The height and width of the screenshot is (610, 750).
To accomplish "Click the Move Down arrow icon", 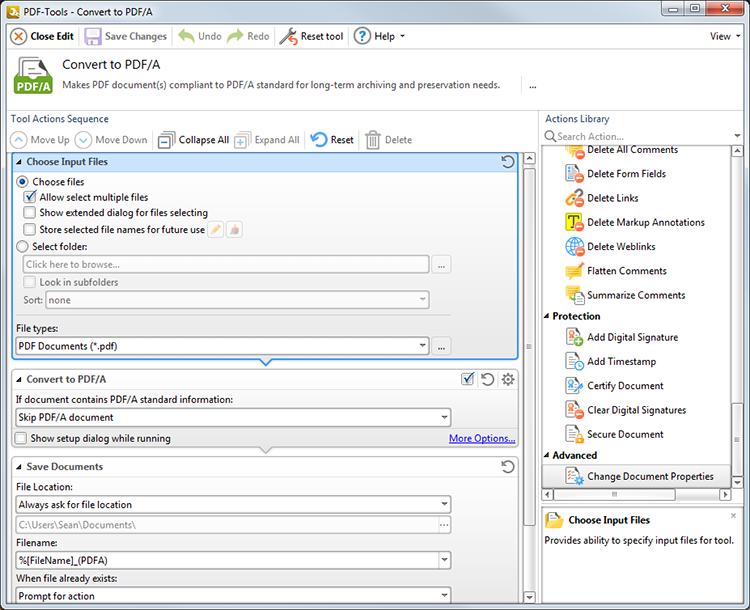I will [x=83, y=140].
